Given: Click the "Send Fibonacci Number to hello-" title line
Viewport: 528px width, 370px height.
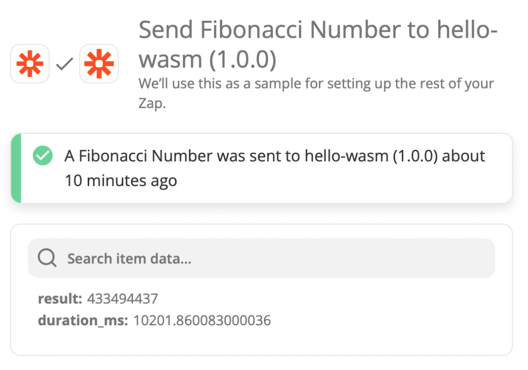Looking at the screenshot, I should tap(318, 30).
